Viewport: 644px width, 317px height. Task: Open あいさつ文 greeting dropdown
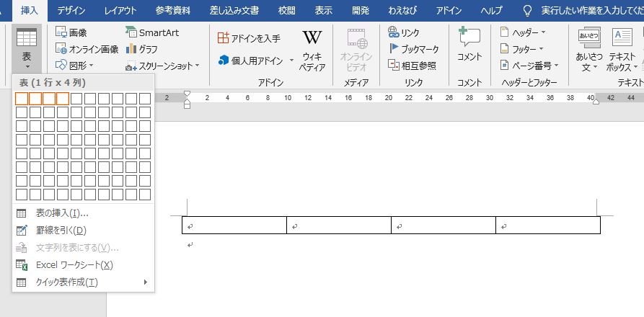(x=589, y=50)
